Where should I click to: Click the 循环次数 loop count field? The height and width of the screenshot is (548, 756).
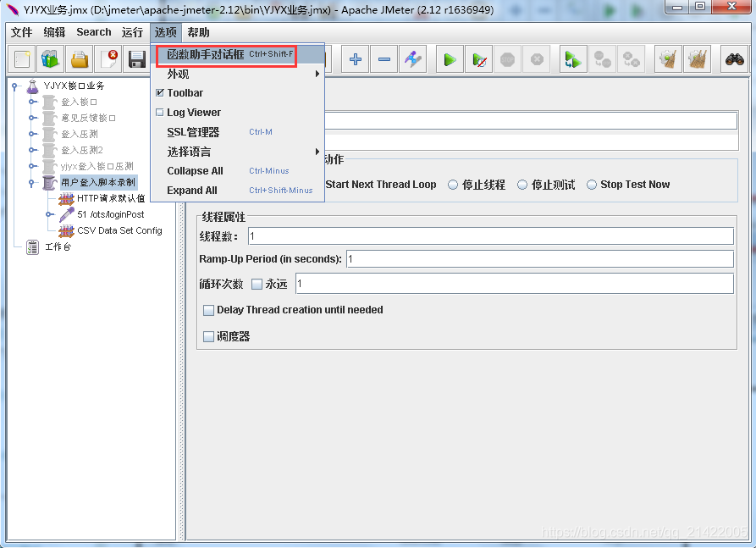(515, 284)
